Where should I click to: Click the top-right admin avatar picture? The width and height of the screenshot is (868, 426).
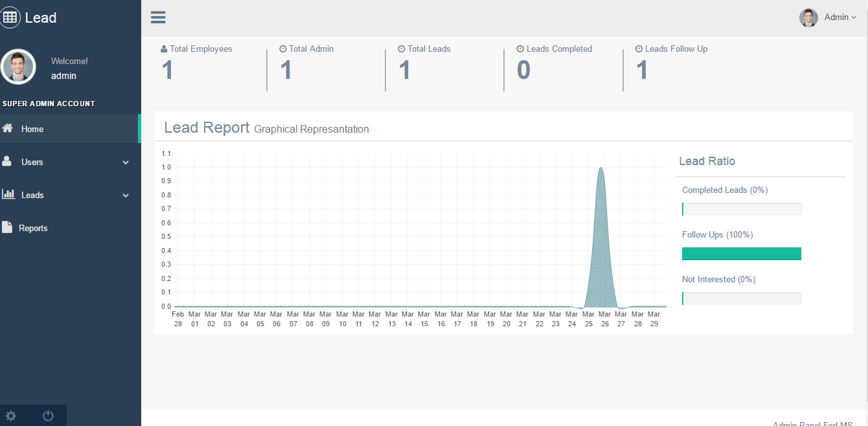tap(808, 17)
